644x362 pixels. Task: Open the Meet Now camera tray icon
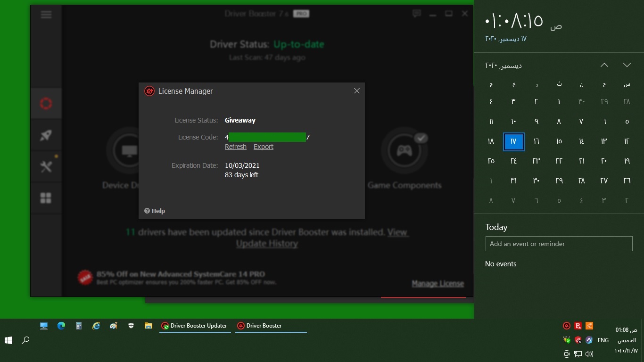tap(567, 354)
